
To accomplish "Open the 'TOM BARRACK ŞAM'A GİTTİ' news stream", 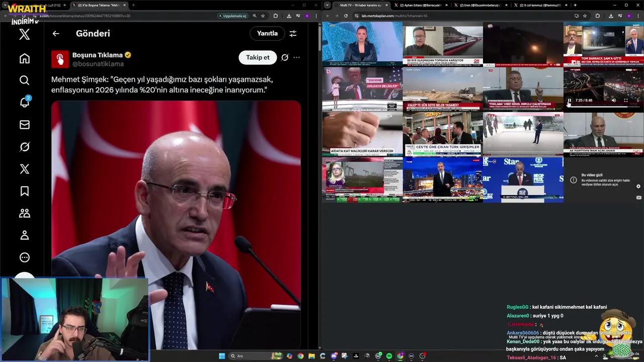I will (x=604, y=44).
